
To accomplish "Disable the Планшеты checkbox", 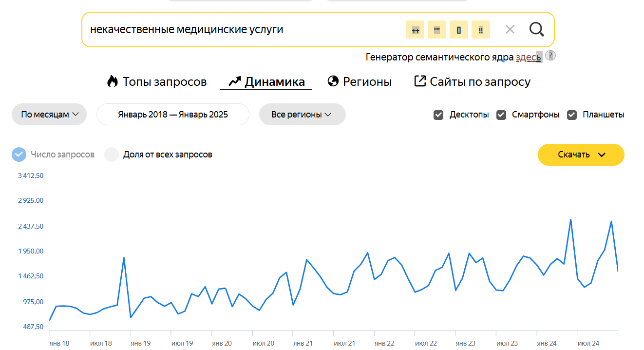I will [572, 115].
